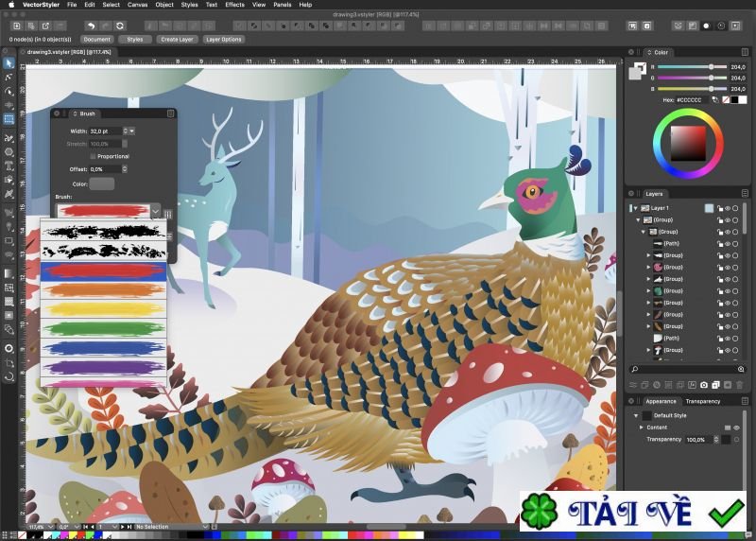
Task: Select the arrow Selection tool
Action: (x=9, y=63)
